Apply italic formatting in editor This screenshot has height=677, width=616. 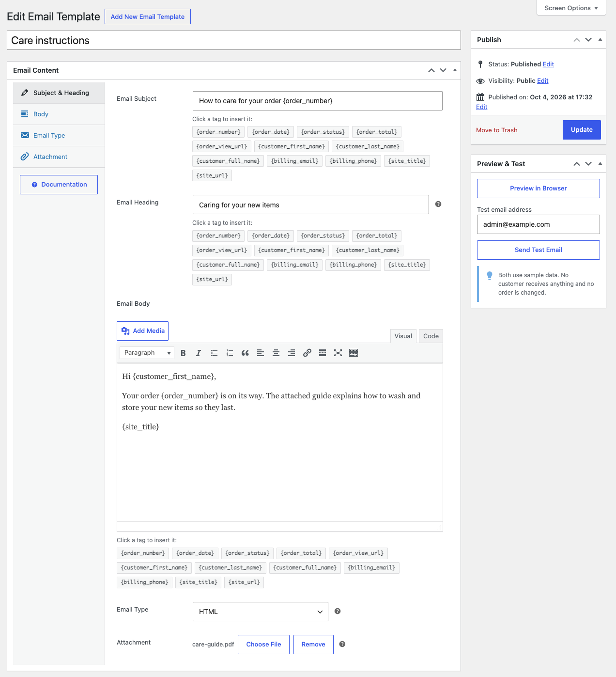(199, 353)
